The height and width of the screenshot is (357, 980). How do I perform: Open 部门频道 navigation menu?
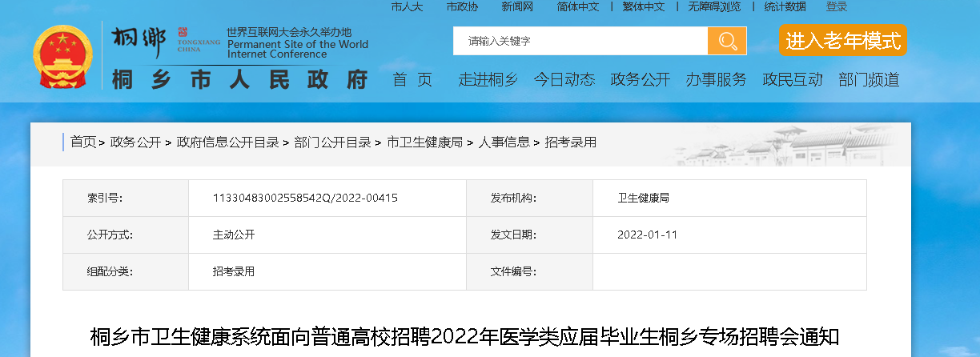[x=869, y=79]
